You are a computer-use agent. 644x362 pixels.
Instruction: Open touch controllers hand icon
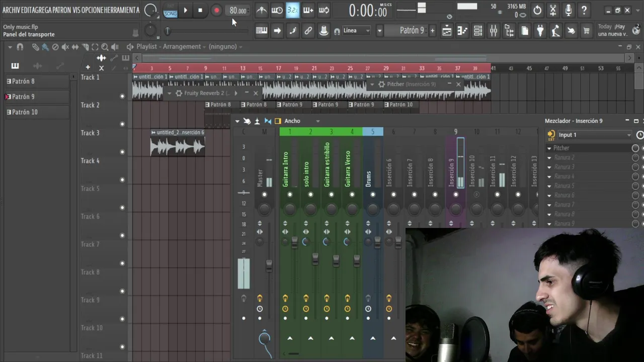tap(571, 31)
